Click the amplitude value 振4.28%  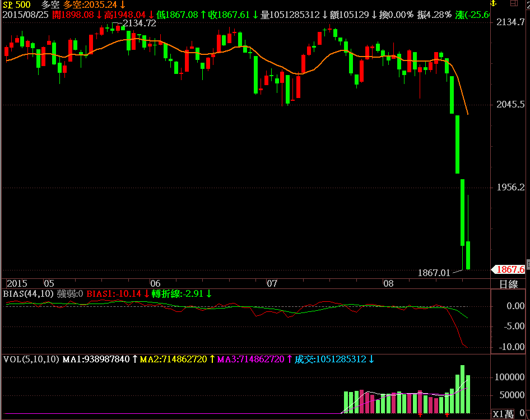point(434,15)
